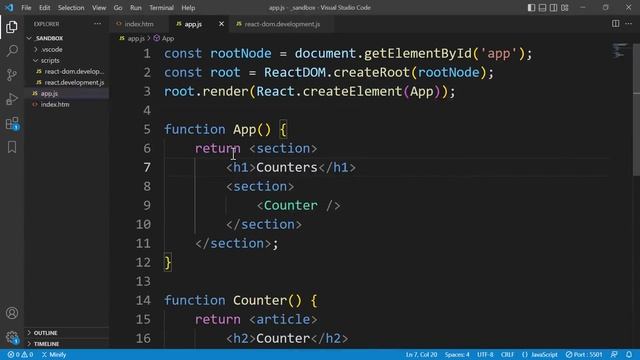This screenshot has height=360, width=640.
Task: Switch to the index.htm tab
Action: click(x=139, y=24)
